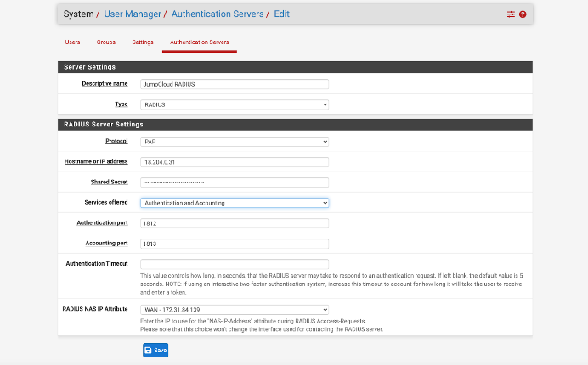Click the System breadcrumb link
Screen dimensions: 588x365
78,14
